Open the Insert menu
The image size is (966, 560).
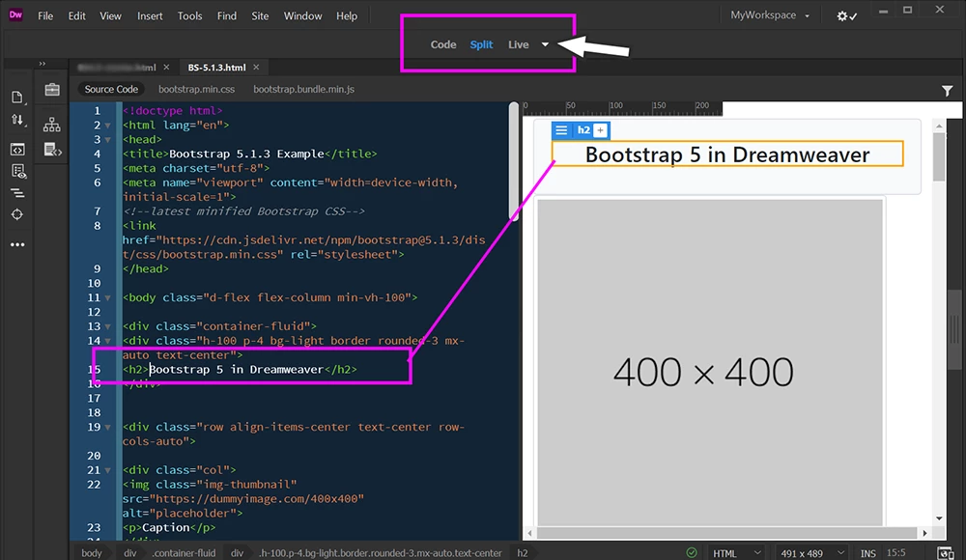point(150,16)
